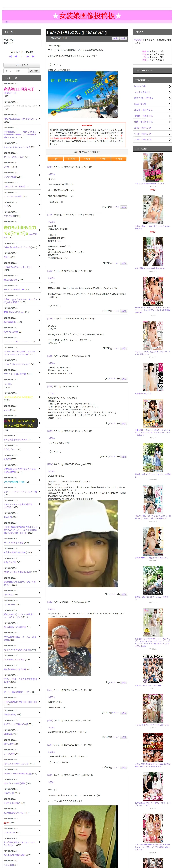Click the HOME link under the banner

7,22
